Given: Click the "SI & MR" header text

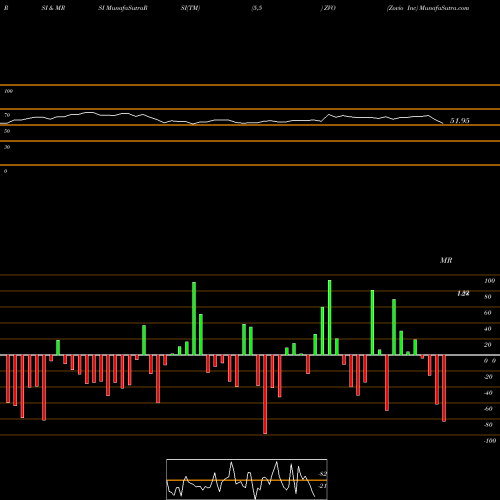Looking at the screenshot, I should tap(53, 8).
